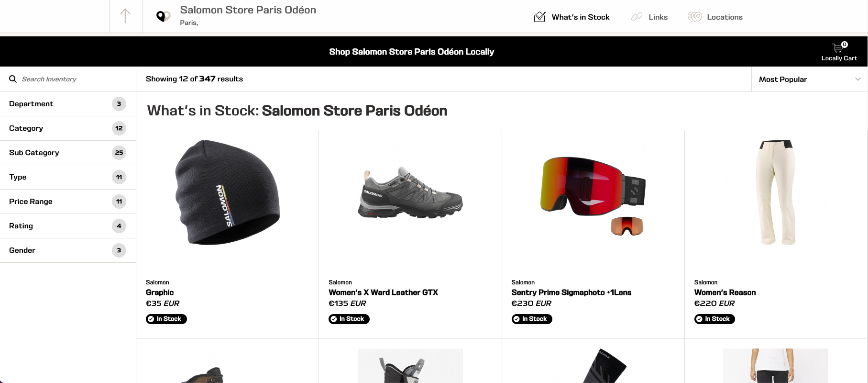Click the Locations map pins icon

(695, 17)
